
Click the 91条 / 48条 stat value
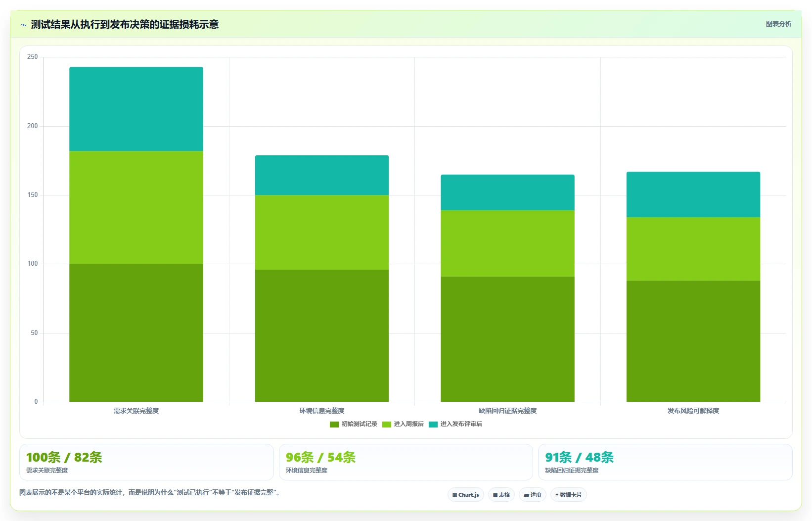579,457
